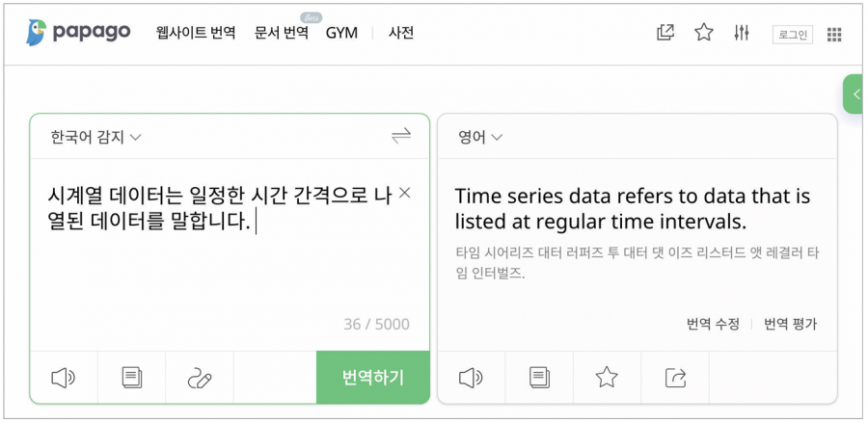868x423 pixels.
Task: Copy the Korean source text
Action: [x=132, y=379]
